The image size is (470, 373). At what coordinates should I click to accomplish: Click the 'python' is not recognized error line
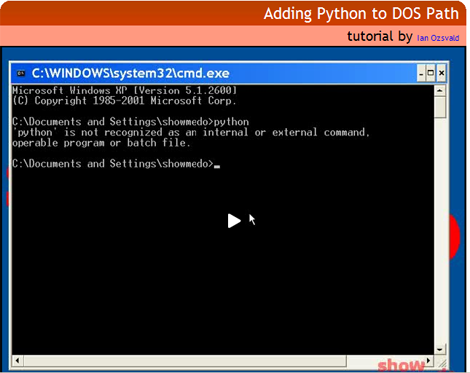(x=191, y=132)
